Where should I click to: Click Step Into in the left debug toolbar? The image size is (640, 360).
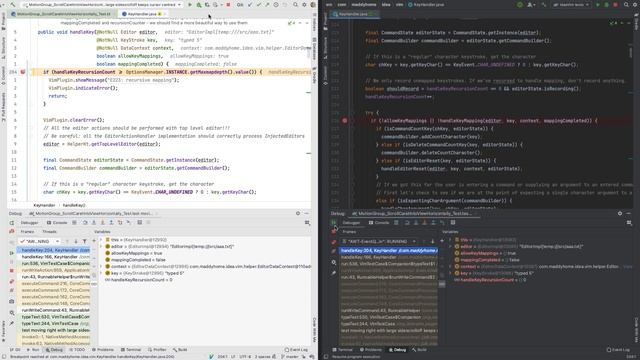click(x=93, y=223)
